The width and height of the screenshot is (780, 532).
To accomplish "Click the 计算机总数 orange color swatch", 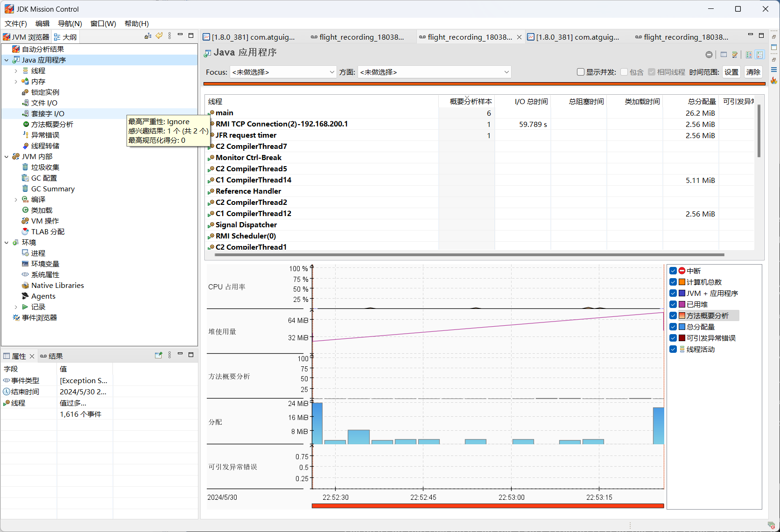I will click(x=682, y=282).
